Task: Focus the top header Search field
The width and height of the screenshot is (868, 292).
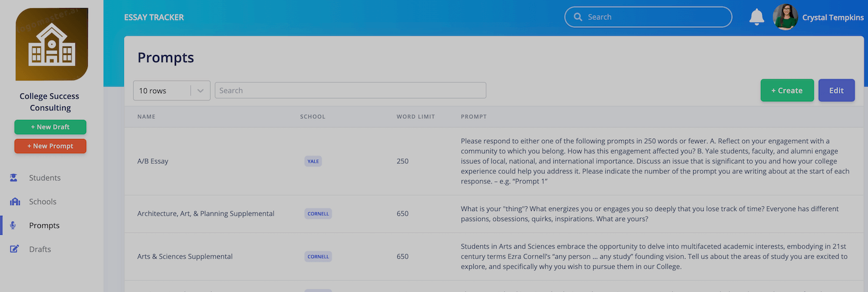Action: pos(648,17)
